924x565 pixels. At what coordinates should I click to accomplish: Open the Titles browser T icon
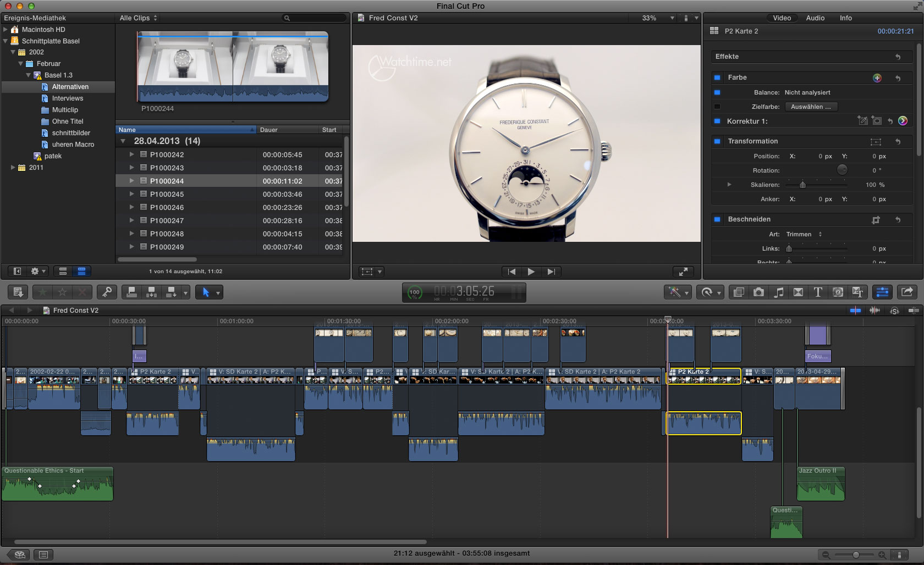(x=818, y=292)
